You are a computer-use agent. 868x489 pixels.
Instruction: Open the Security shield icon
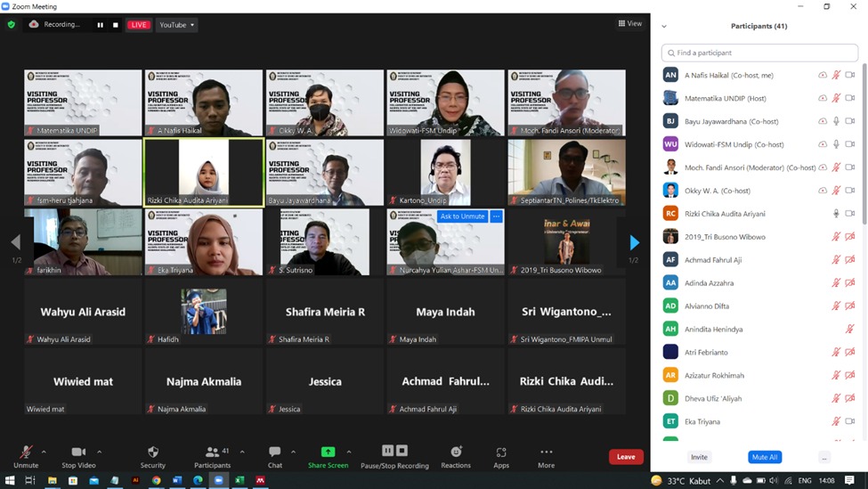point(153,452)
